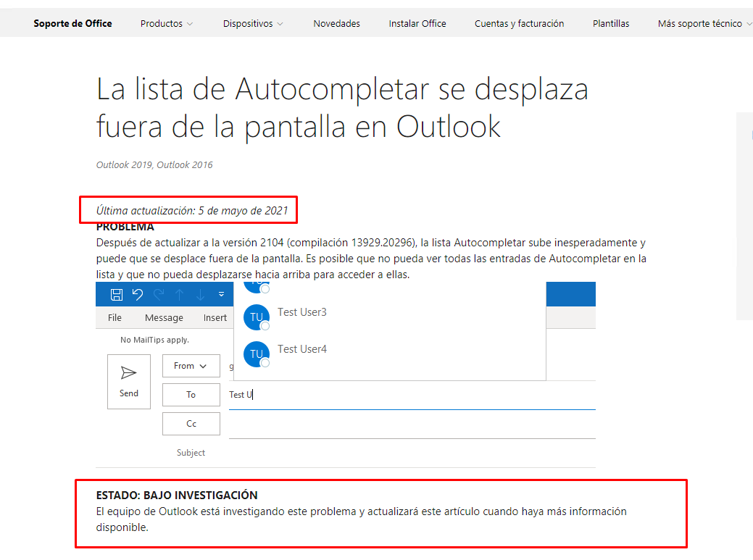Click the Next Item down arrow
This screenshot has height=560, width=753.
click(200, 295)
